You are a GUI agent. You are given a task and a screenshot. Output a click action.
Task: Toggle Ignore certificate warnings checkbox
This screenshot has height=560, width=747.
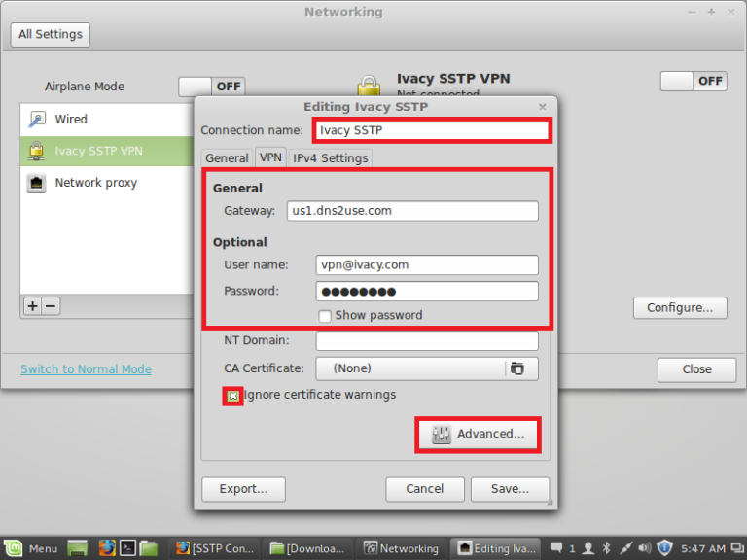(233, 396)
